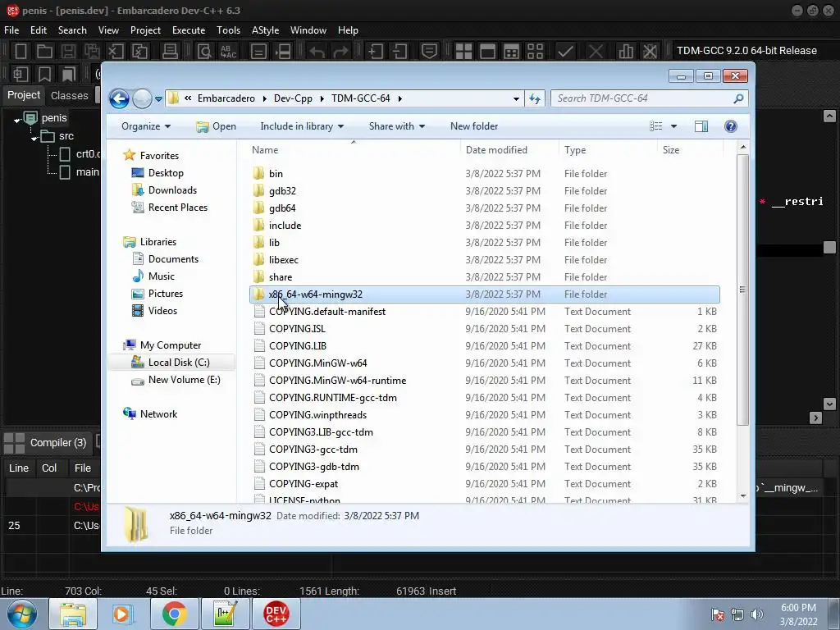Switch to the Classes tab

click(x=69, y=95)
